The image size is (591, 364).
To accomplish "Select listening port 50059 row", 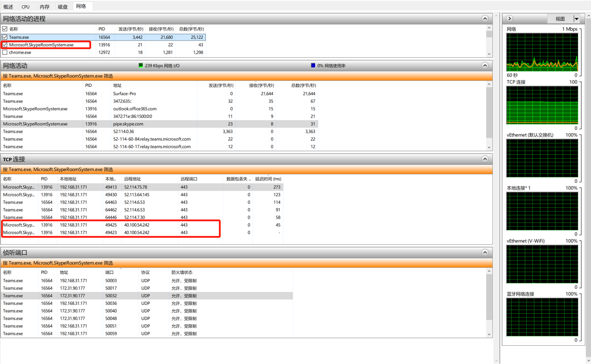I will point(147,334).
